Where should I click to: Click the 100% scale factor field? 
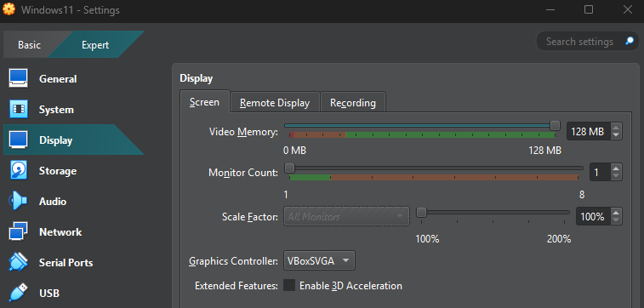point(594,216)
